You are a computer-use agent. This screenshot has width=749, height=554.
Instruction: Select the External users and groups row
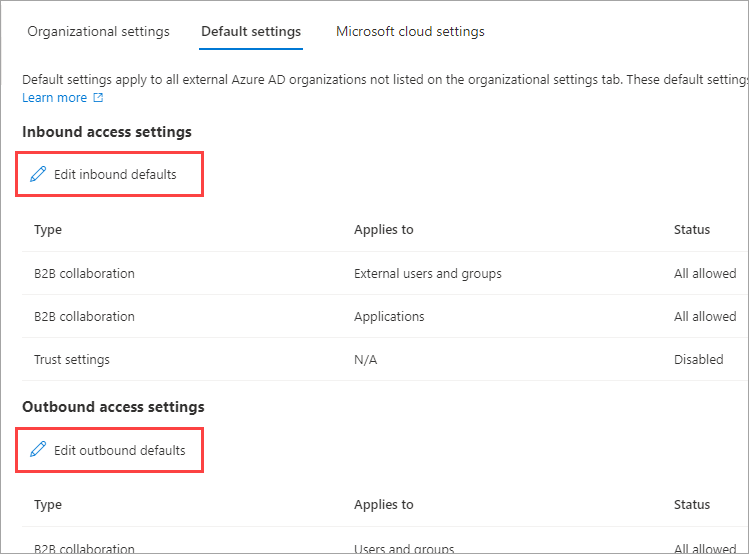427,273
